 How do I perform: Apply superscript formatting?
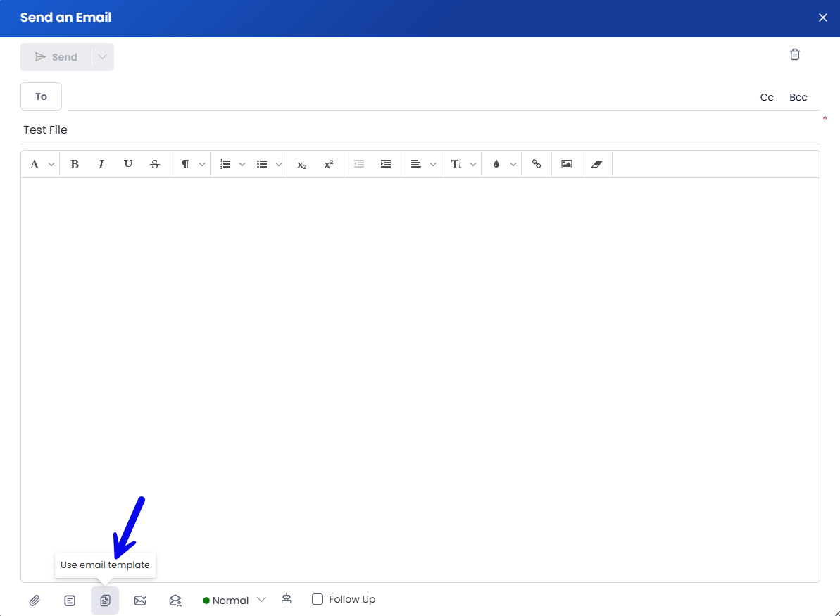(329, 165)
